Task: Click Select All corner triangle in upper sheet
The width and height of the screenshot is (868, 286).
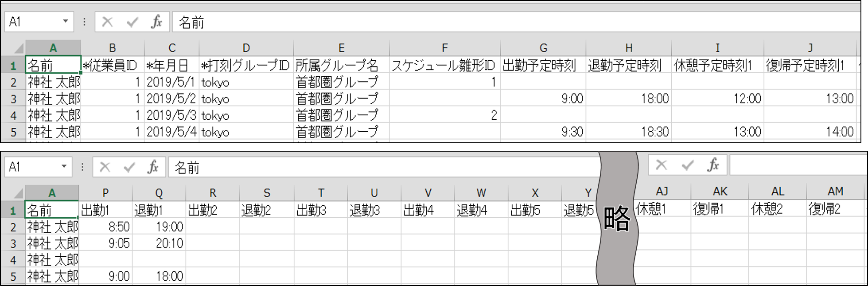Action: [18, 48]
